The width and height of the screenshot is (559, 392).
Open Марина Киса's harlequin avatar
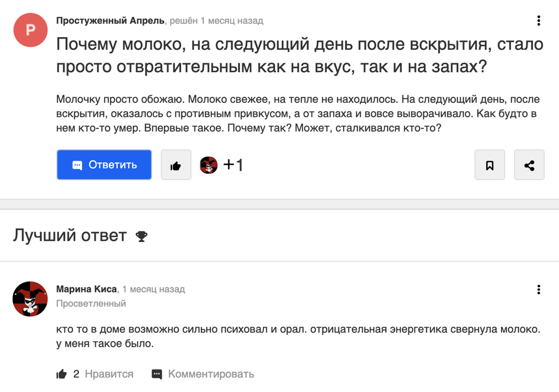pyautogui.click(x=30, y=299)
